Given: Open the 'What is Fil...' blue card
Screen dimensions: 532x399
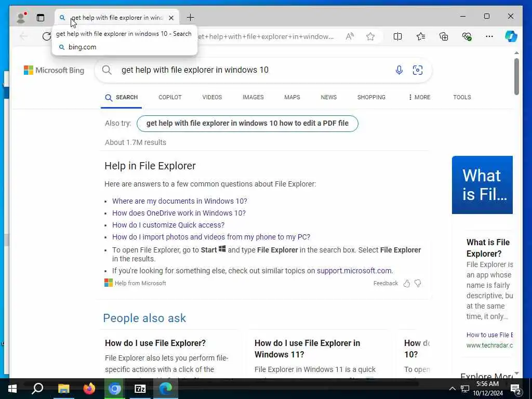Looking at the screenshot, I should point(482,185).
